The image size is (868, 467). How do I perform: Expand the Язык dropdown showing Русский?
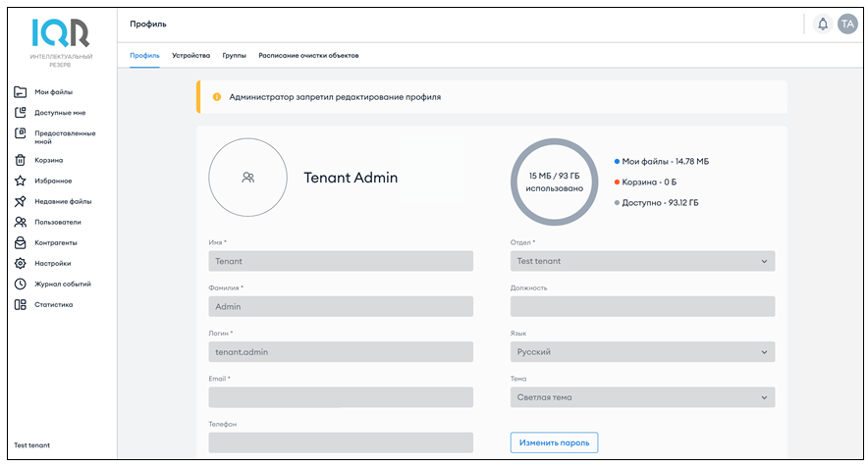[x=642, y=352]
